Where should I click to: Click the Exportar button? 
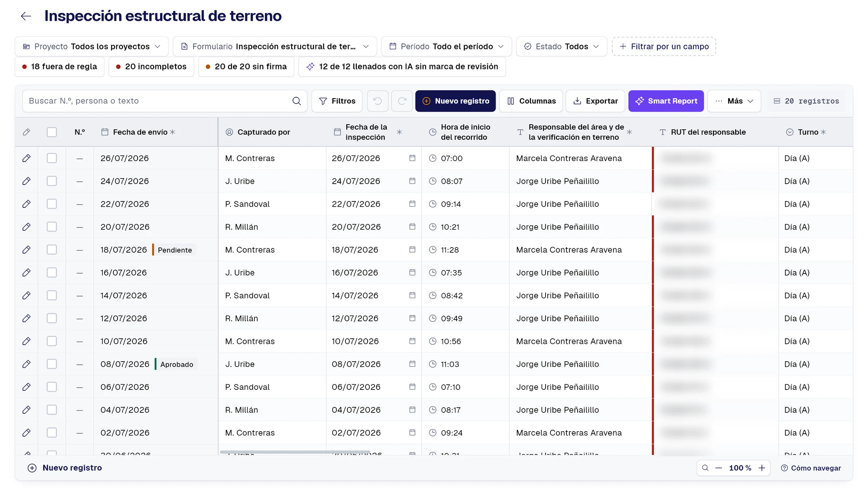point(595,101)
